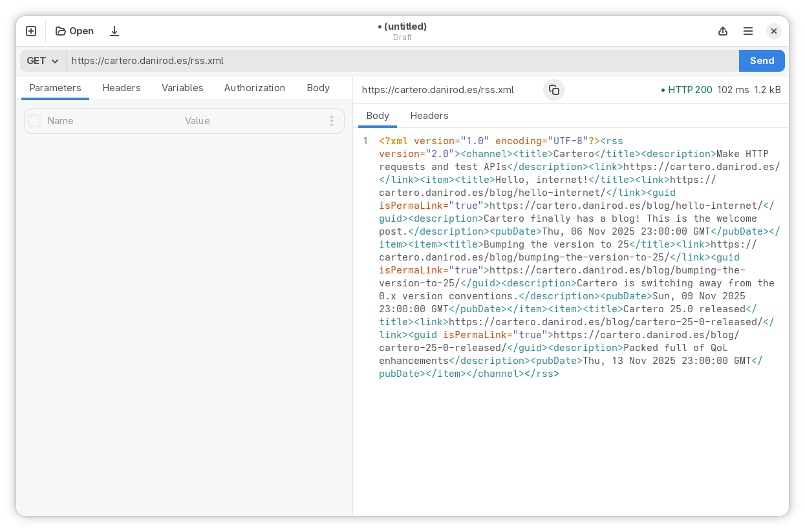Open the response Headers tab
The width and height of the screenshot is (805, 532).
[x=429, y=115]
